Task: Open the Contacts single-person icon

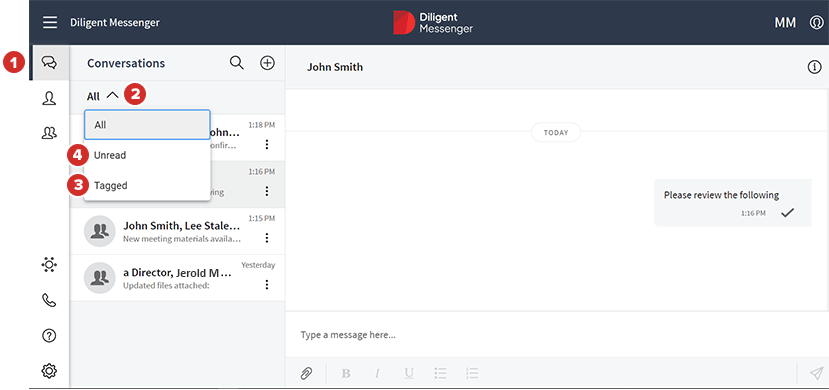Action: tap(49, 98)
